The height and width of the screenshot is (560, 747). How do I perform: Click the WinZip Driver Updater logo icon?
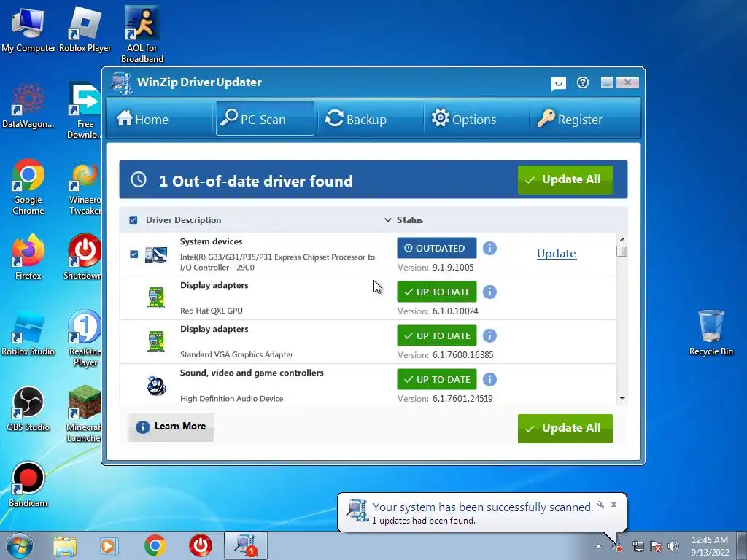(x=122, y=83)
